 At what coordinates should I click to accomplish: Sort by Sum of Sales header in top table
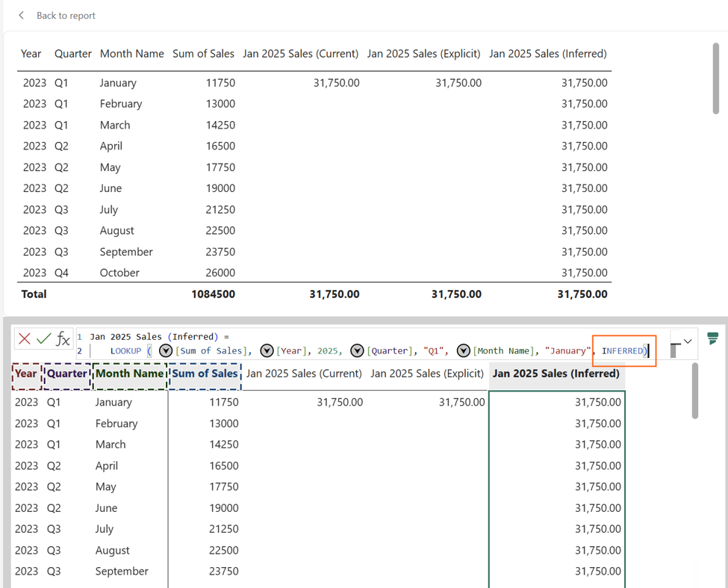(203, 54)
